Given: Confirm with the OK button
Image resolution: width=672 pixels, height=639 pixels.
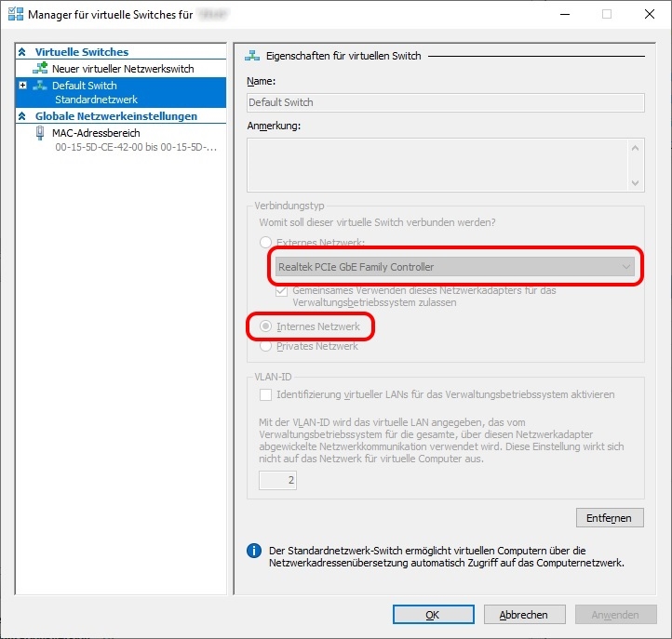Looking at the screenshot, I should (434, 615).
